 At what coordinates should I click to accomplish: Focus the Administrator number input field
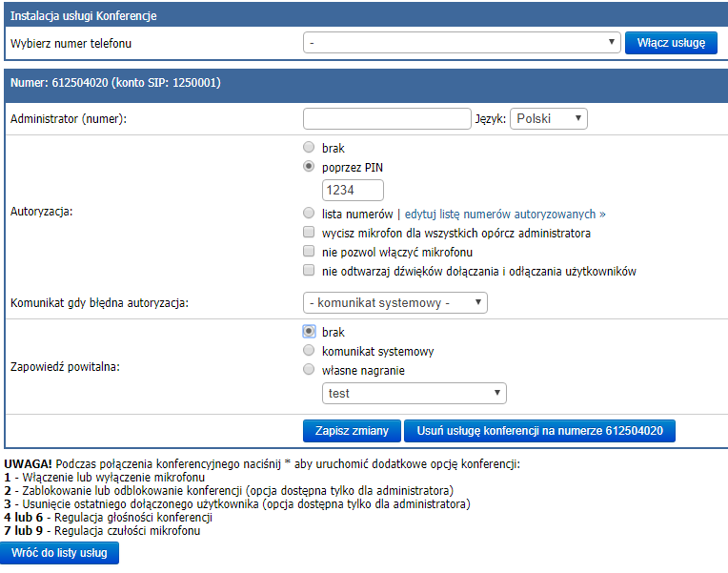click(387, 119)
